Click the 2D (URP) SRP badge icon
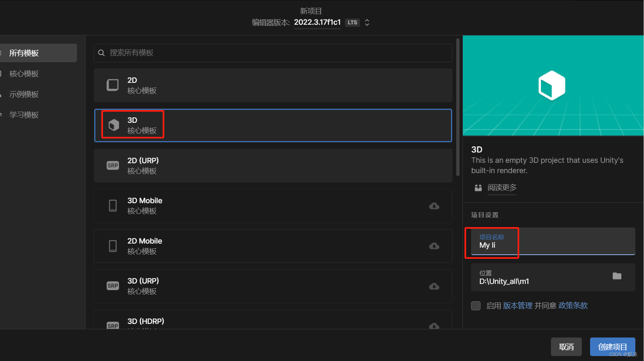Screen dimensions: 644x361 (113, 165)
